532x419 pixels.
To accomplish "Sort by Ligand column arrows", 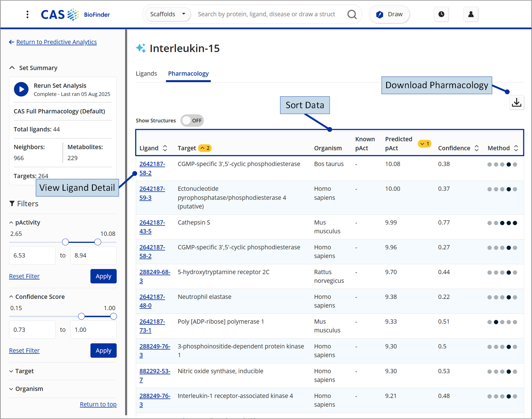I will click(x=165, y=148).
